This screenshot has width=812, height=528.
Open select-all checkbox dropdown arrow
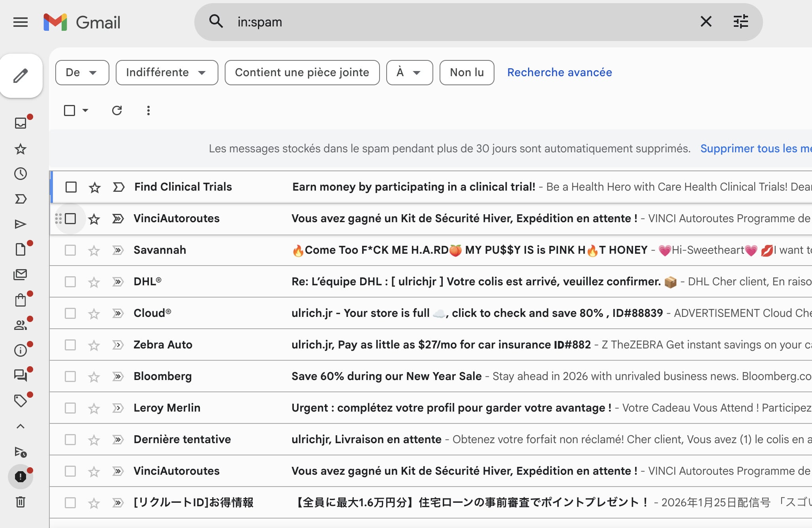[85, 110]
